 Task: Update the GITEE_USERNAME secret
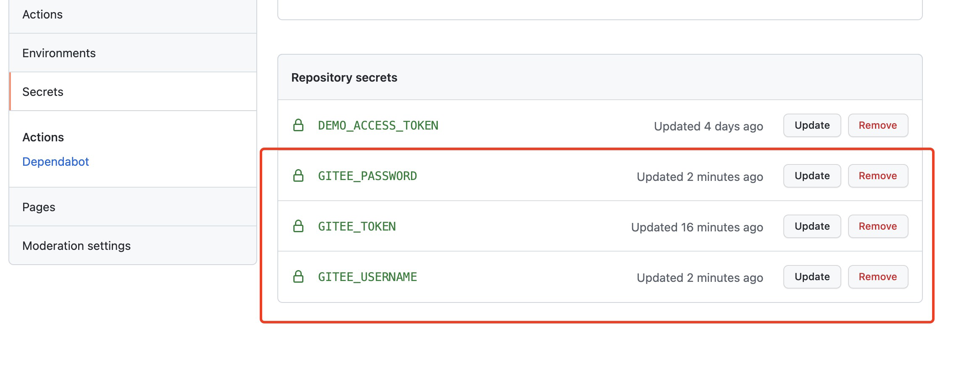coord(812,277)
